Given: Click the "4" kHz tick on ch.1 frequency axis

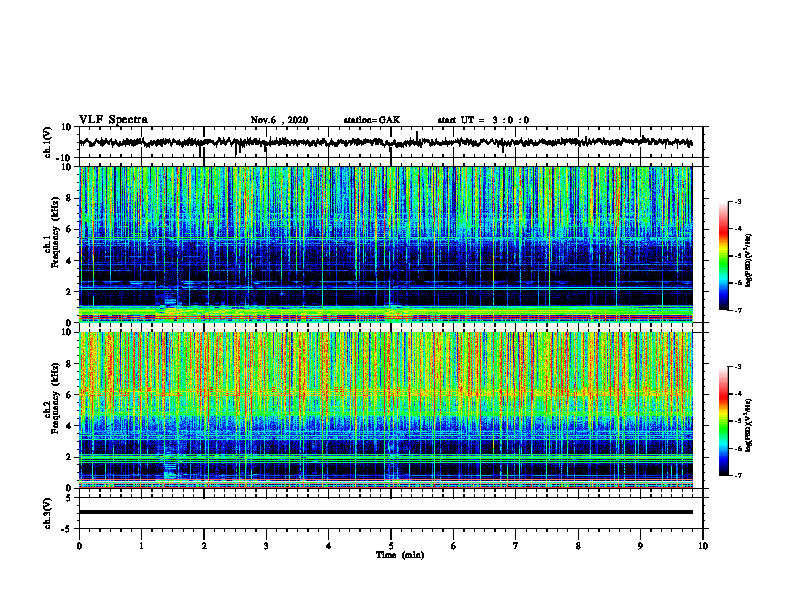Looking at the screenshot, I should tap(70, 261).
